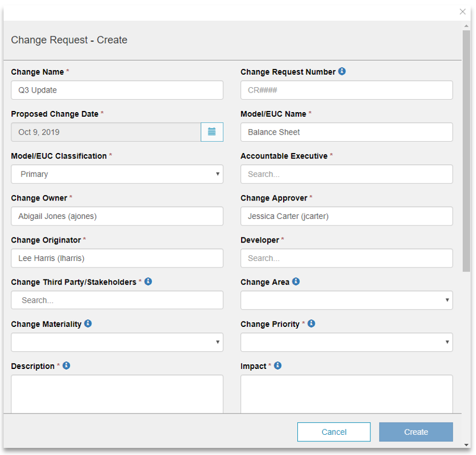Click the Developer search field
476x455 pixels.
[x=347, y=258]
